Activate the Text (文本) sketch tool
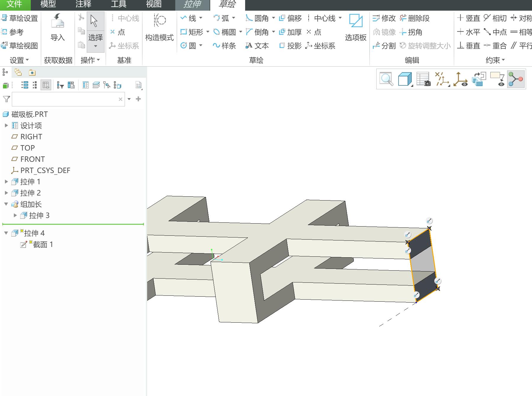532x396 pixels. point(257,46)
